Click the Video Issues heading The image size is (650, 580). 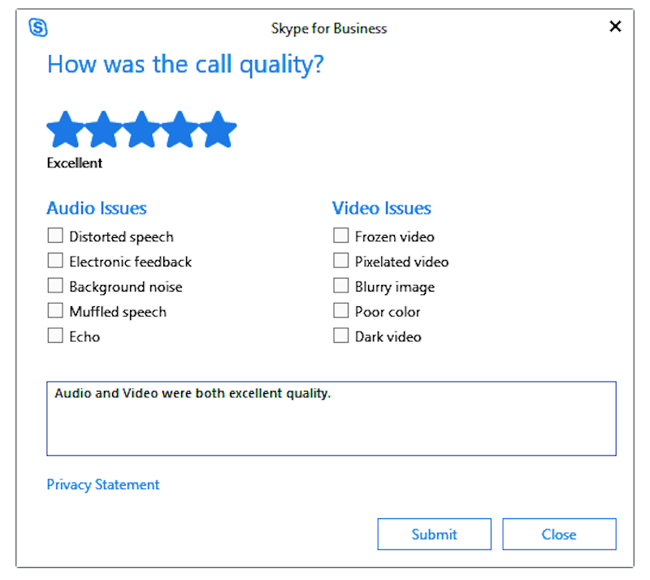click(x=381, y=208)
